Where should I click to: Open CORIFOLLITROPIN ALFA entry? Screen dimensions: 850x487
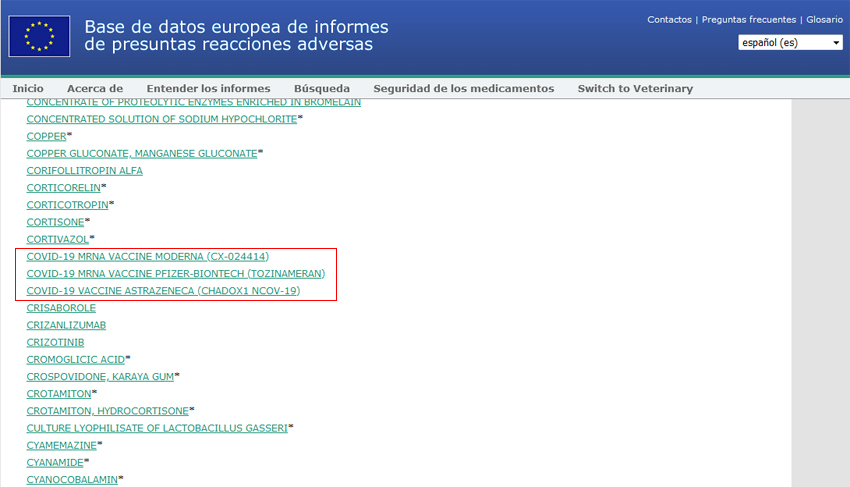pos(84,171)
